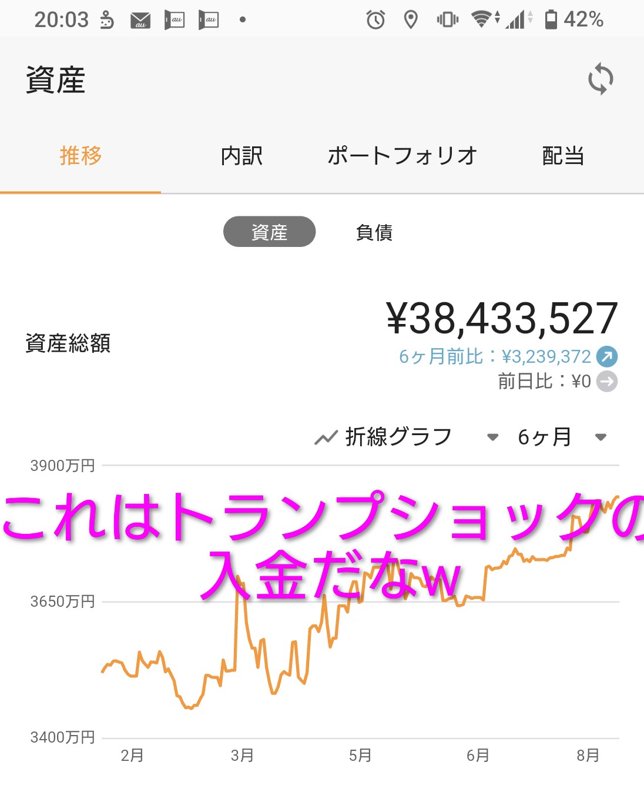Open the 内訳 tab
644x812 pixels.
tap(241, 156)
